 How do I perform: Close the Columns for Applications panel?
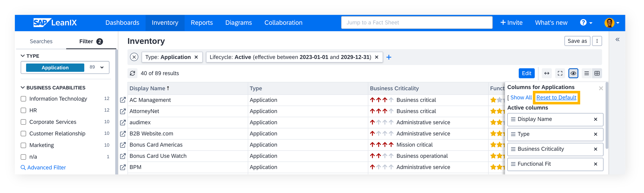pos(601,88)
